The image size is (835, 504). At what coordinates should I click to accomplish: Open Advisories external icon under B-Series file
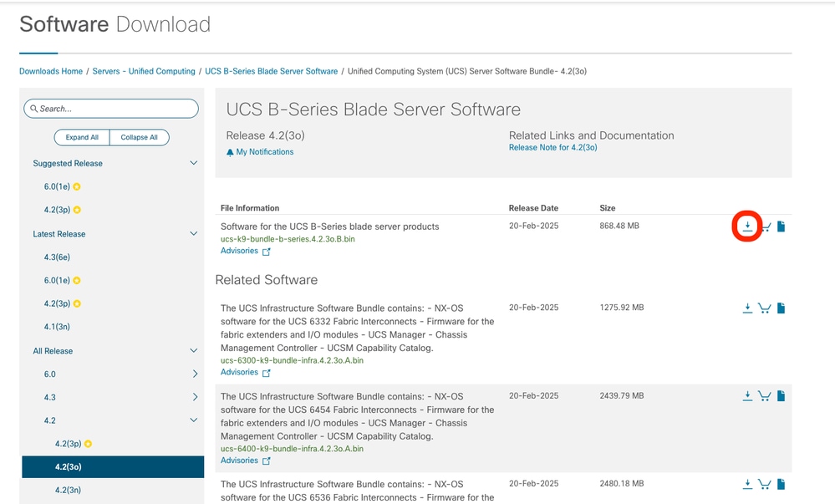267,252
